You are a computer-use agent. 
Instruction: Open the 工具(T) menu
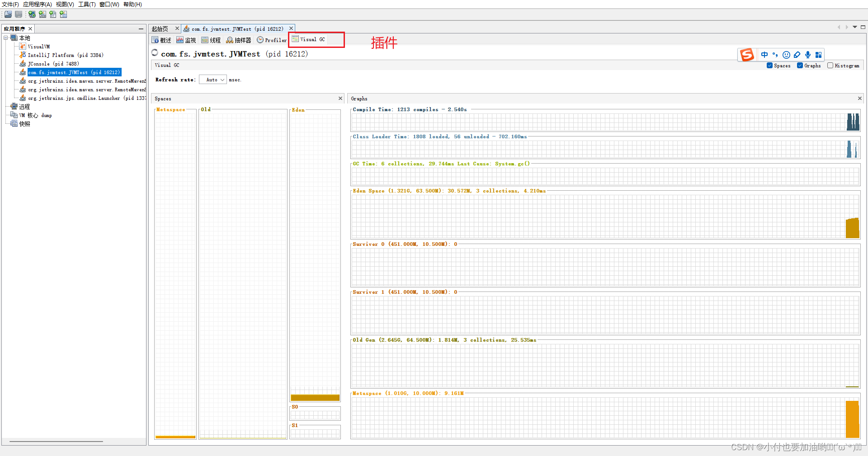(x=87, y=5)
